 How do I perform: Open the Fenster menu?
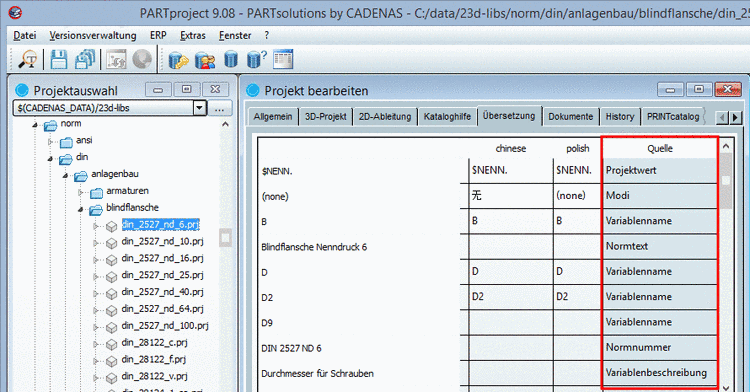pyautogui.click(x=235, y=35)
